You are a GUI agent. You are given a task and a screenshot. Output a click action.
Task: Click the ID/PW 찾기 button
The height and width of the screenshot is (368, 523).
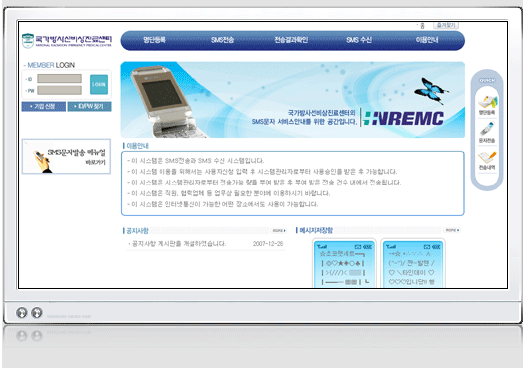pyautogui.click(x=89, y=106)
